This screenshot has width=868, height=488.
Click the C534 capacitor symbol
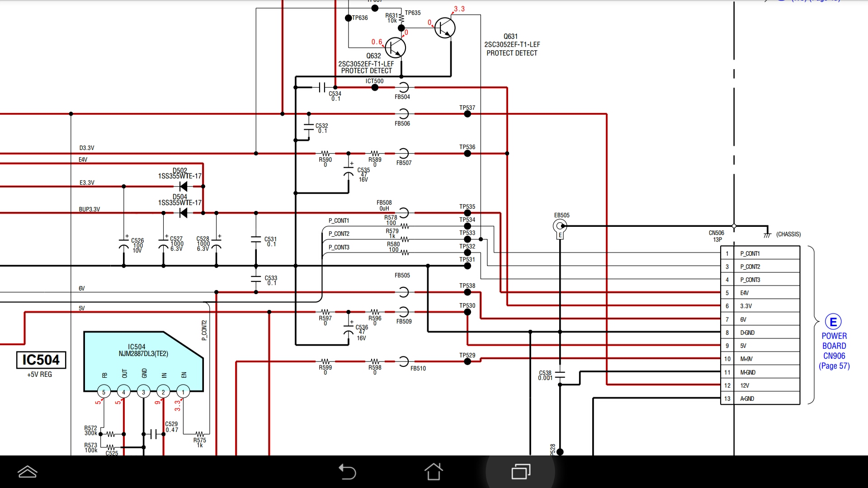tap(322, 87)
